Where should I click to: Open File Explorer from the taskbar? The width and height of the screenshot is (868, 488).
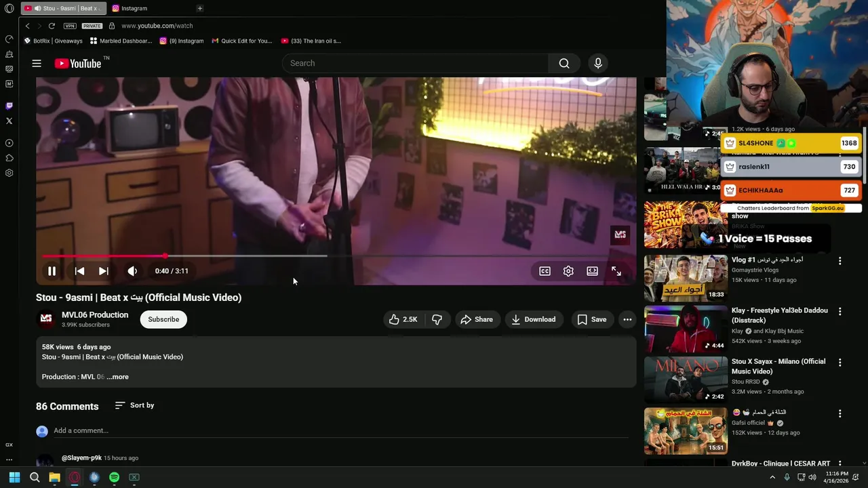pos(54,477)
